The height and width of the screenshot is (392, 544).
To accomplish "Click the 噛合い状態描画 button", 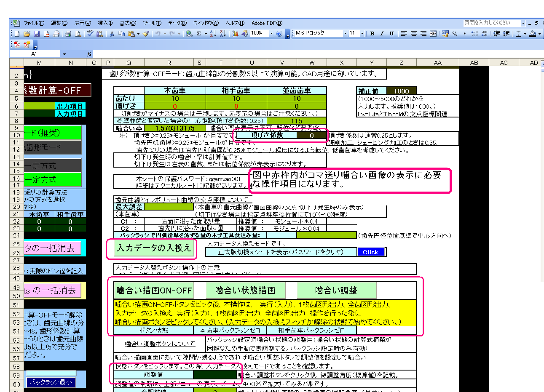I will (245, 290).
